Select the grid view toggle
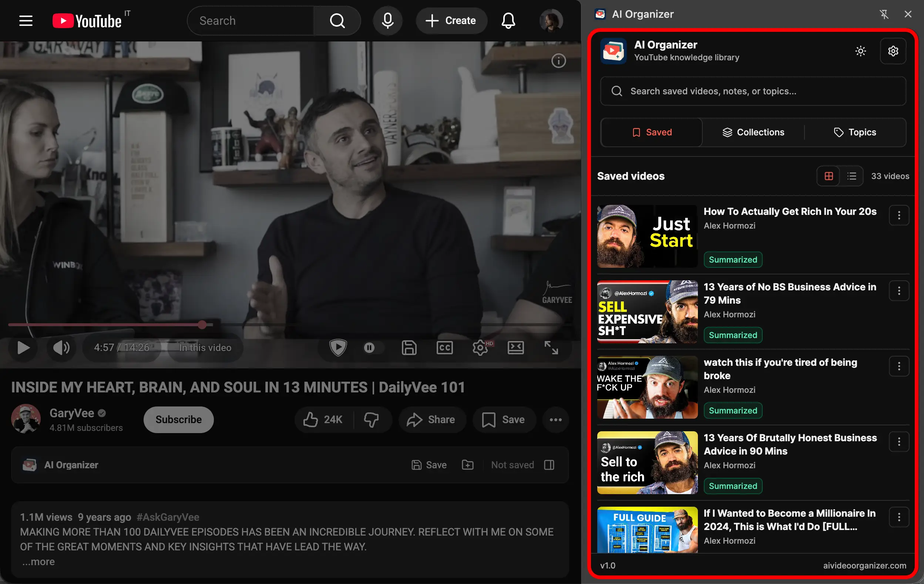Viewport: 924px width, 584px height. (829, 176)
